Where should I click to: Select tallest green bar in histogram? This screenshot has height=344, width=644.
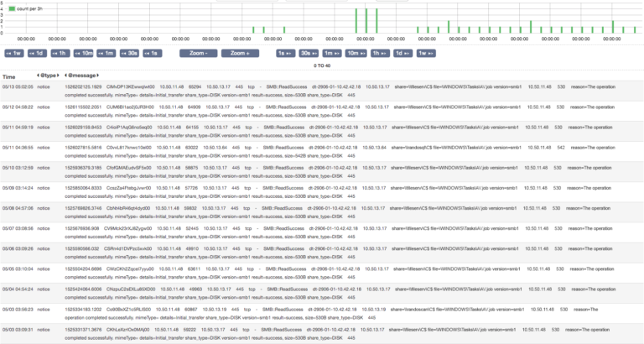click(x=366, y=20)
